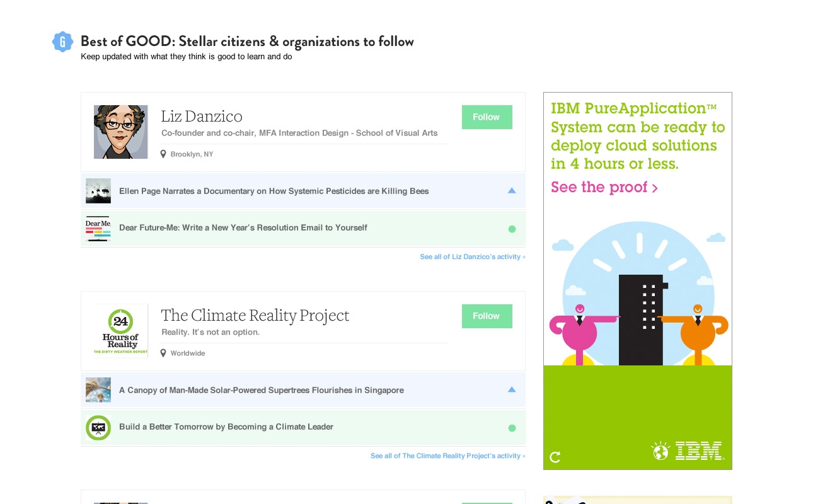Open Ellen Page pesticide documentary story
The height and width of the screenshot is (504, 813).
[274, 191]
